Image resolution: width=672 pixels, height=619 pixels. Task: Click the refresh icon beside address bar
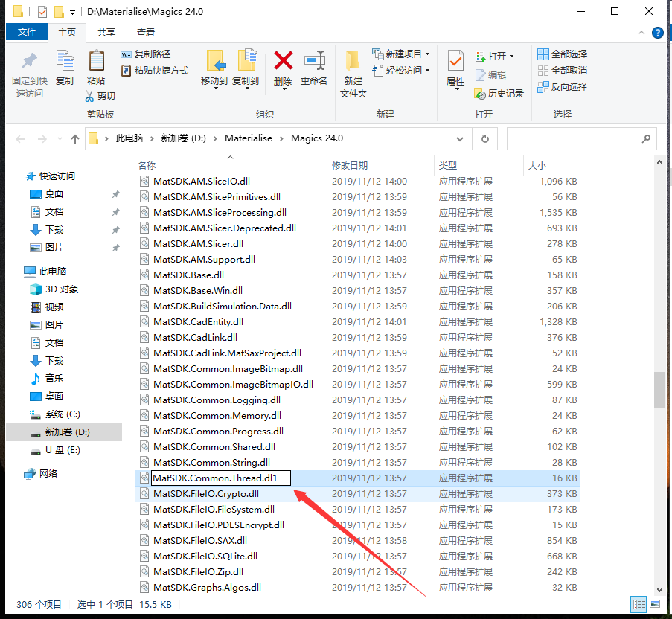point(484,138)
